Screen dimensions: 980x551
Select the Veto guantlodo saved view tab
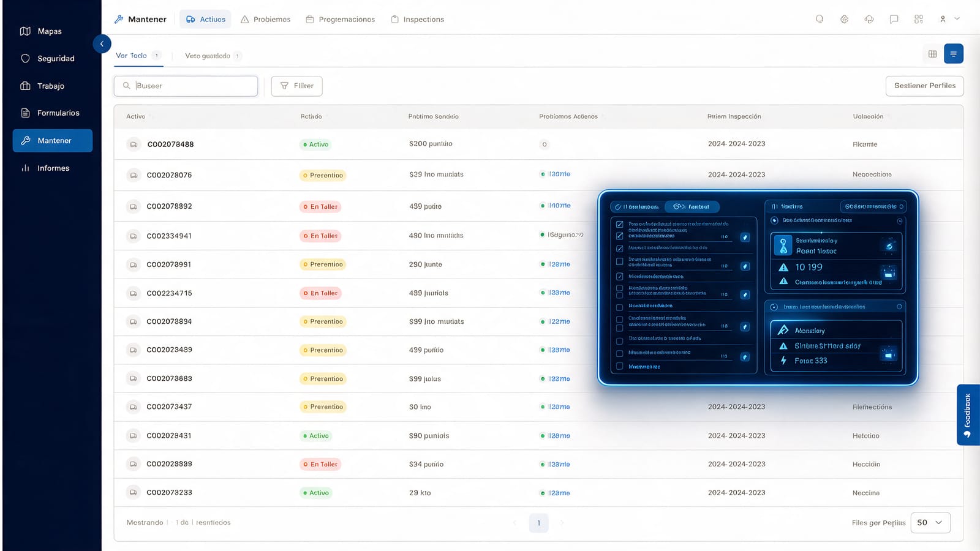213,56
